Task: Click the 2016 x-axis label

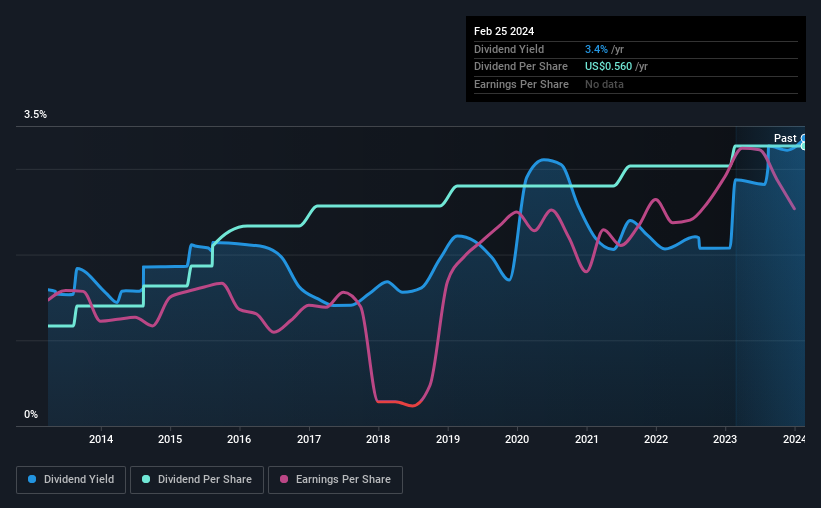Action: point(239,439)
